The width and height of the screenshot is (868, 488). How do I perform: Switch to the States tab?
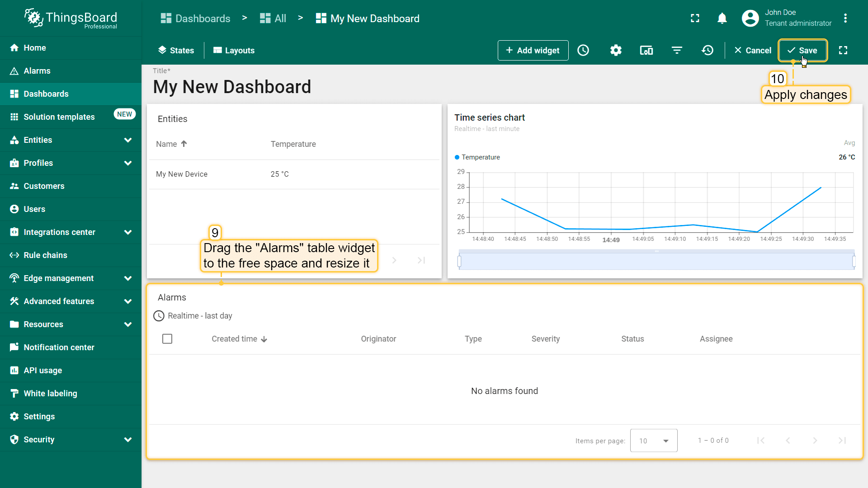coord(176,50)
